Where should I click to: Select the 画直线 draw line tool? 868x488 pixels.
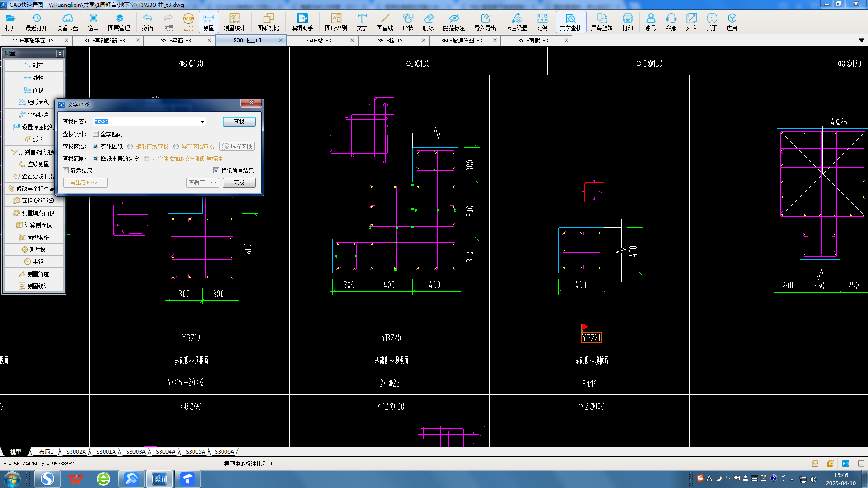(x=385, y=22)
